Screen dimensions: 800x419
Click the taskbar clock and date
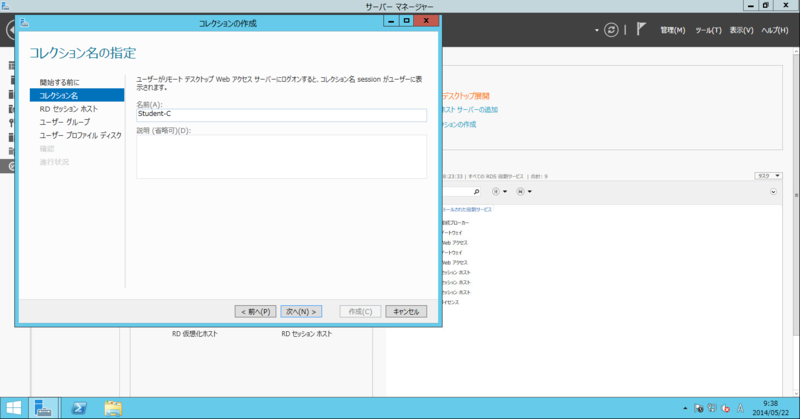[x=770, y=408]
